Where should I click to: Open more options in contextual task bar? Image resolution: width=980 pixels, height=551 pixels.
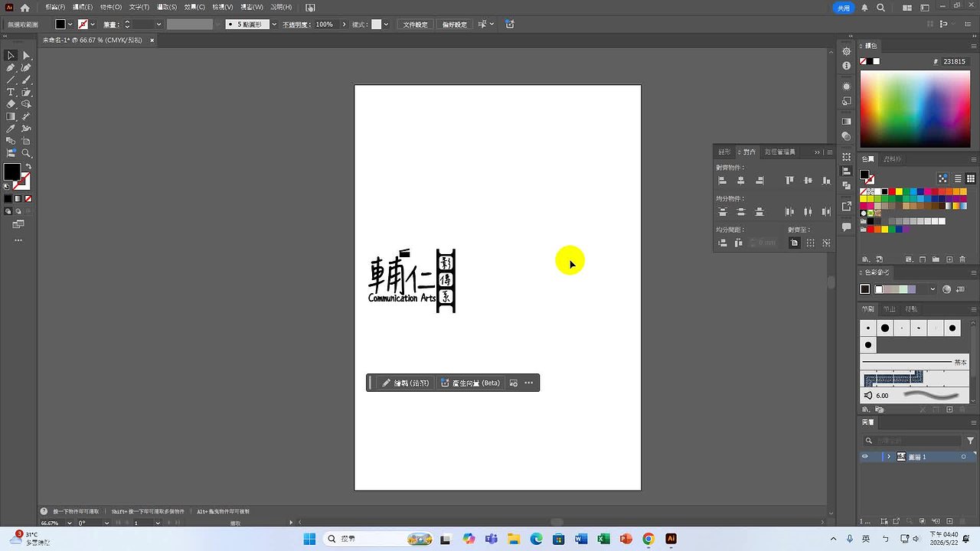(x=528, y=383)
